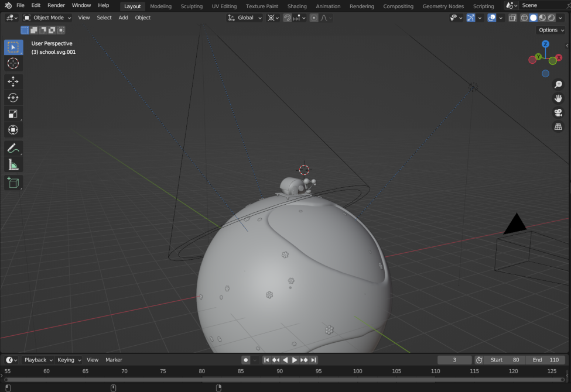Toggle snapping magnet
571x392 pixels.
pos(288,18)
